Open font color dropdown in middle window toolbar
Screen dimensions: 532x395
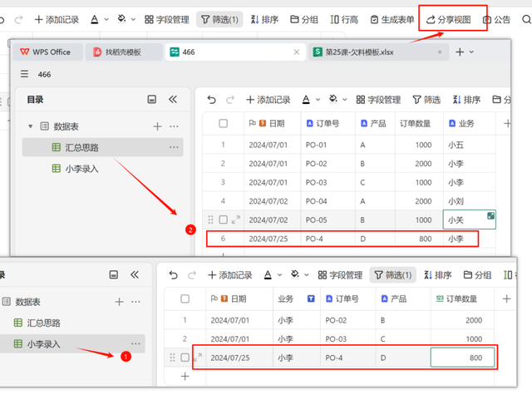click(318, 100)
